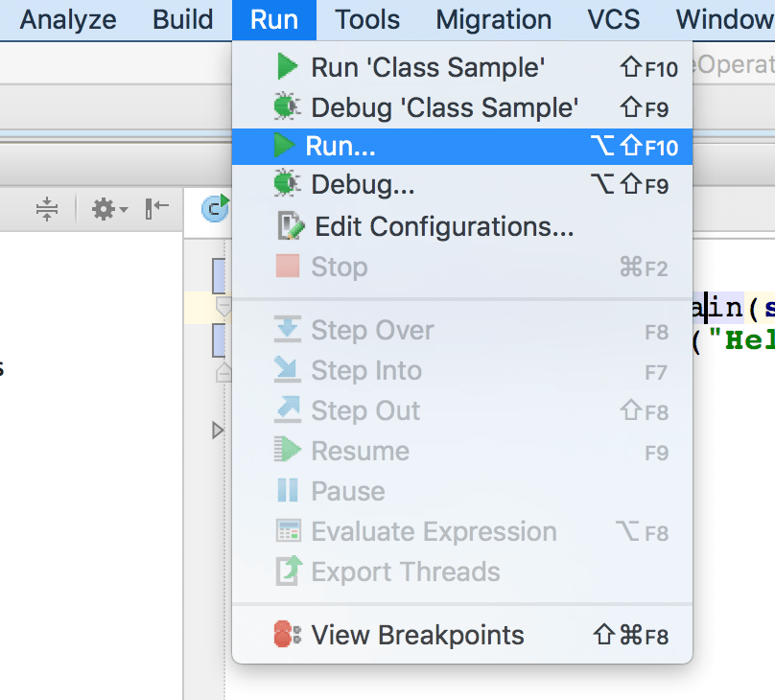
Task: Click the class file icon on the editor tab
Action: [215, 208]
